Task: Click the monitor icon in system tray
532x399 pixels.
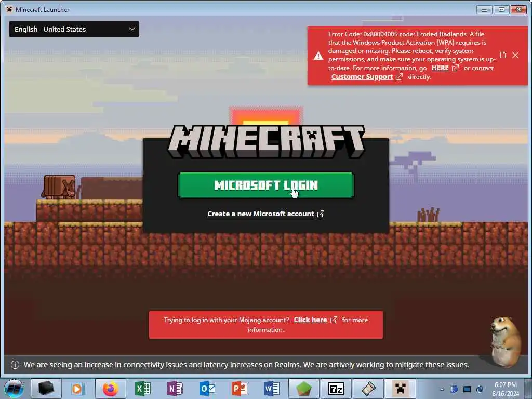Action: click(x=467, y=389)
